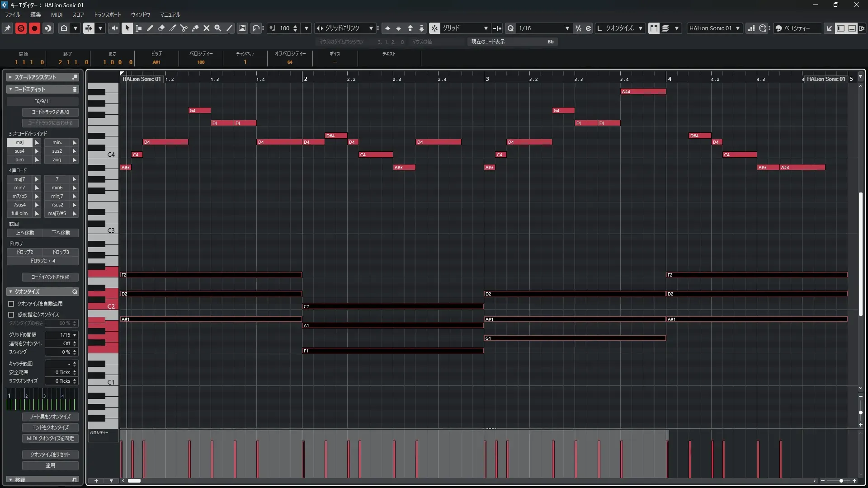The width and height of the screenshot is (868, 488).
Task: Click the vertical zoom slider handle
Action: (860, 412)
